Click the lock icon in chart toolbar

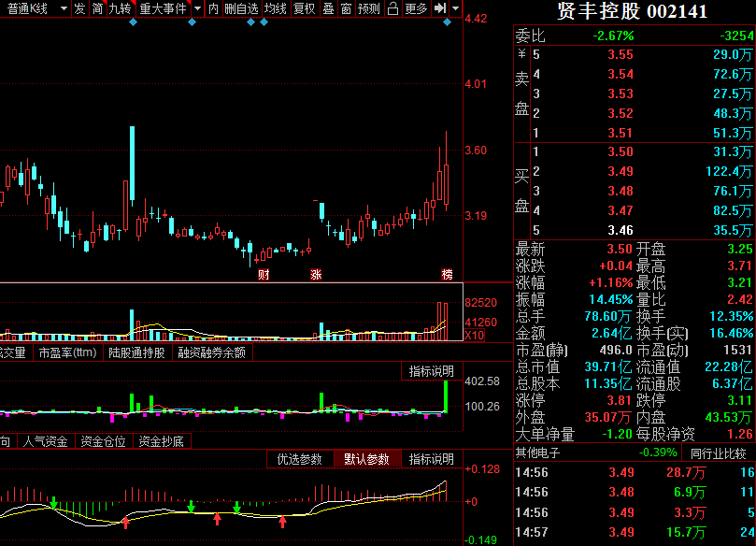(x=392, y=8)
